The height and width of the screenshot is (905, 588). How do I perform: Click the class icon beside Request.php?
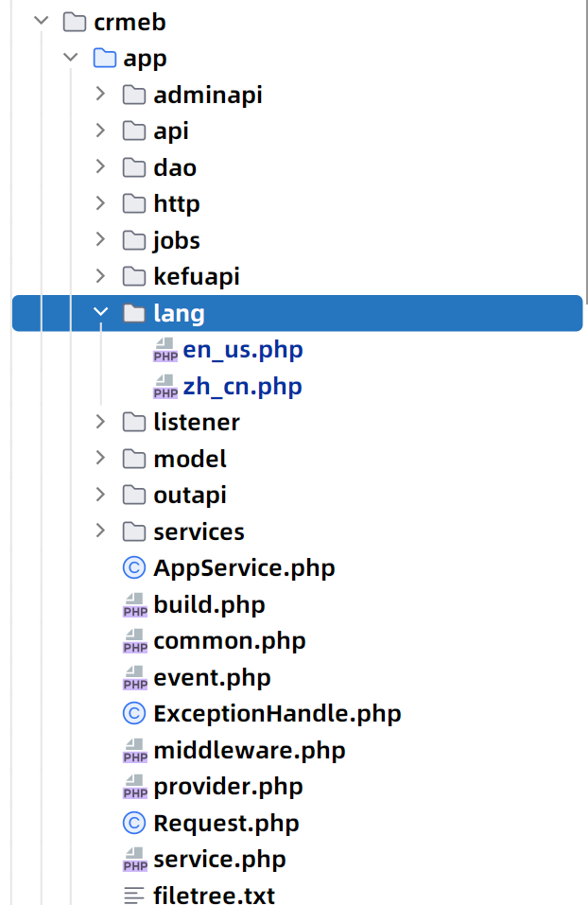tap(135, 823)
